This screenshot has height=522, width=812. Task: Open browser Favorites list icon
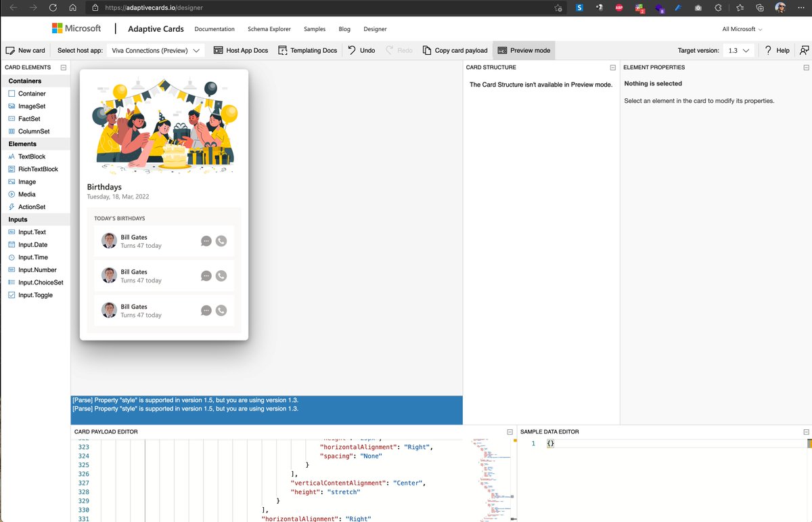point(739,8)
